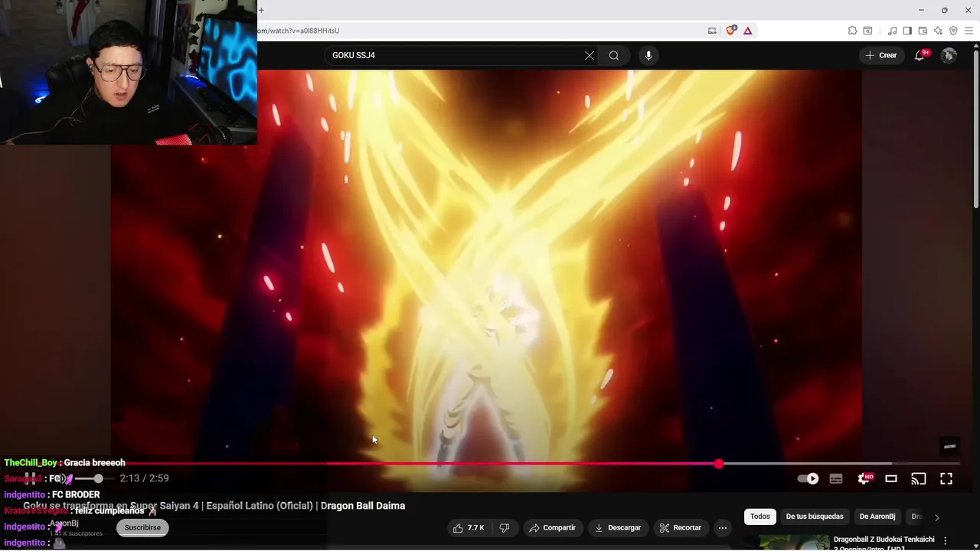Subscribe with the Suscribirse button
The image size is (980, 551).
click(142, 528)
